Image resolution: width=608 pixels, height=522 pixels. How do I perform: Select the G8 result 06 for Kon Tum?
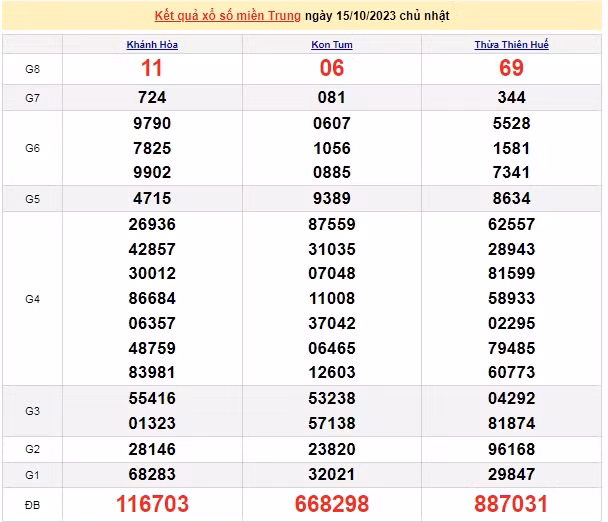tap(331, 68)
